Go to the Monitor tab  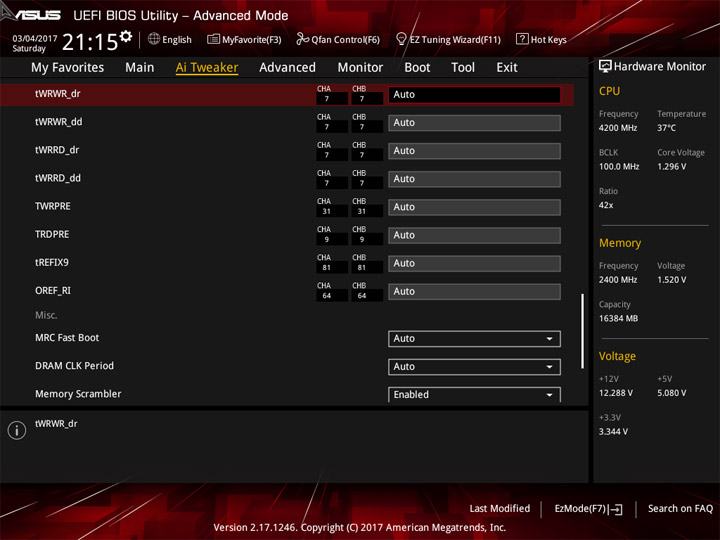[x=360, y=68]
